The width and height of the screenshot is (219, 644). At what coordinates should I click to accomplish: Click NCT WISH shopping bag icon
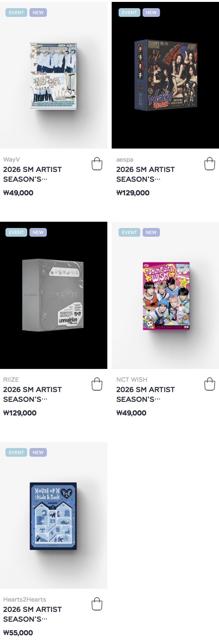point(210,384)
